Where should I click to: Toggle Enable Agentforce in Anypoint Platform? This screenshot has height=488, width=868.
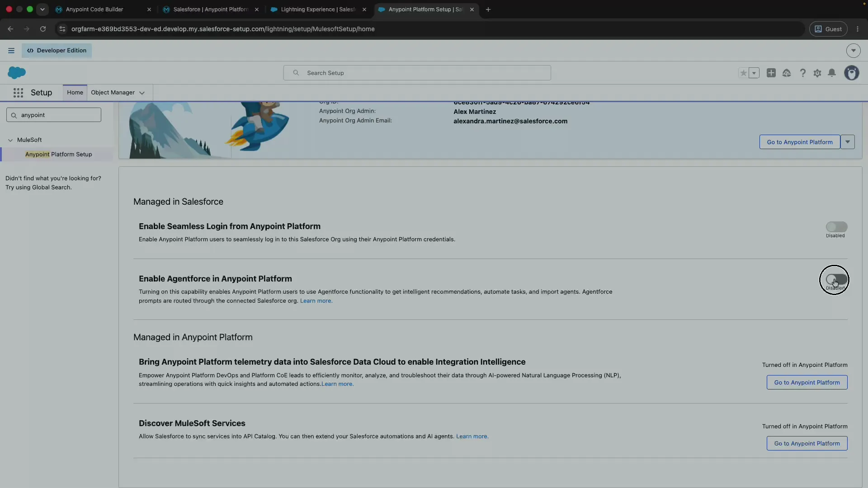(836, 279)
